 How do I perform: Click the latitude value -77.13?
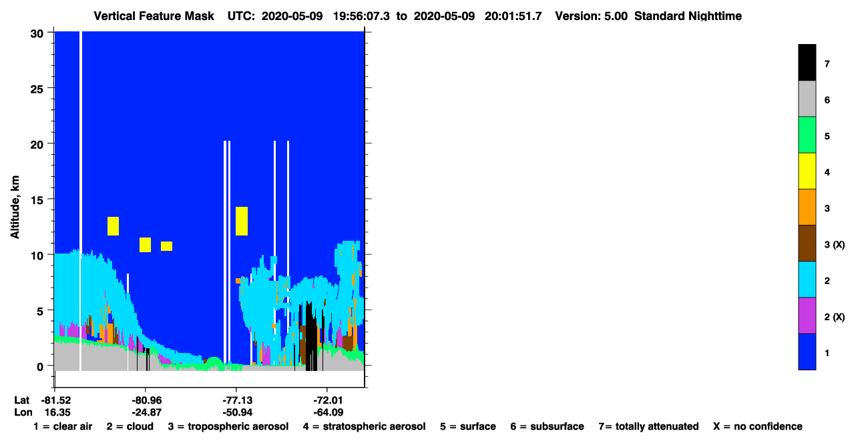click(x=236, y=400)
